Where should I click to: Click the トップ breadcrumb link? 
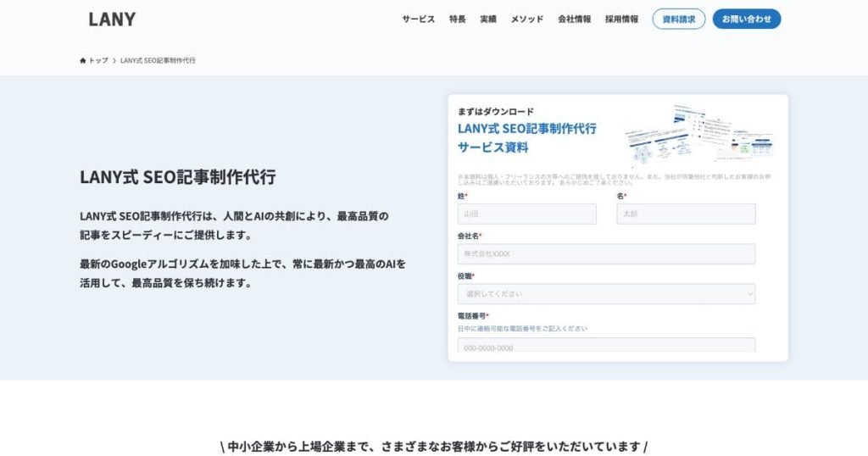point(98,60)
